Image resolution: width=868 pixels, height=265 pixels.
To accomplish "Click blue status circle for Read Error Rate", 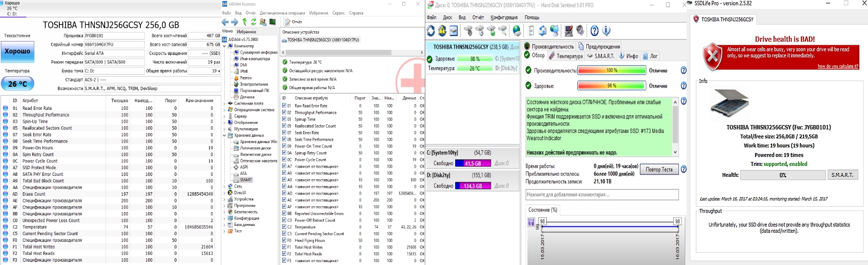I will [5, 108].
